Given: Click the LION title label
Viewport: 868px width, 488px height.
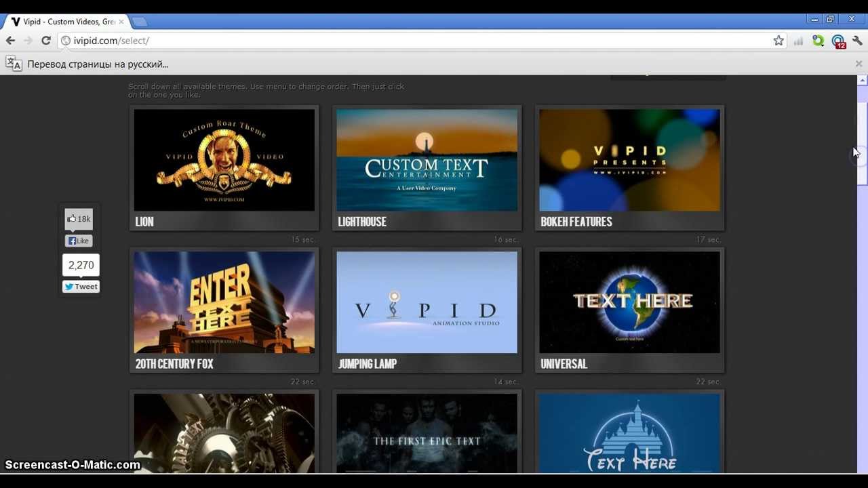Looking at the screenshot, I should (144, 222).
